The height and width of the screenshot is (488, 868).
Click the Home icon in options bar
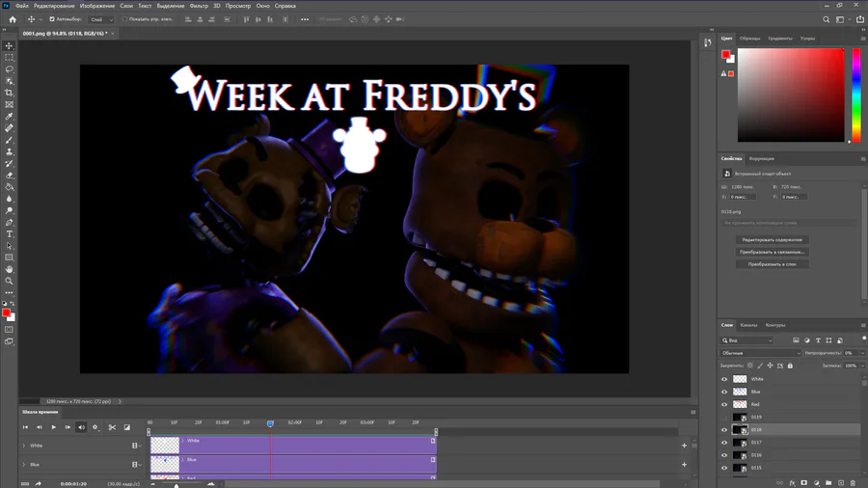coord(13,19)
